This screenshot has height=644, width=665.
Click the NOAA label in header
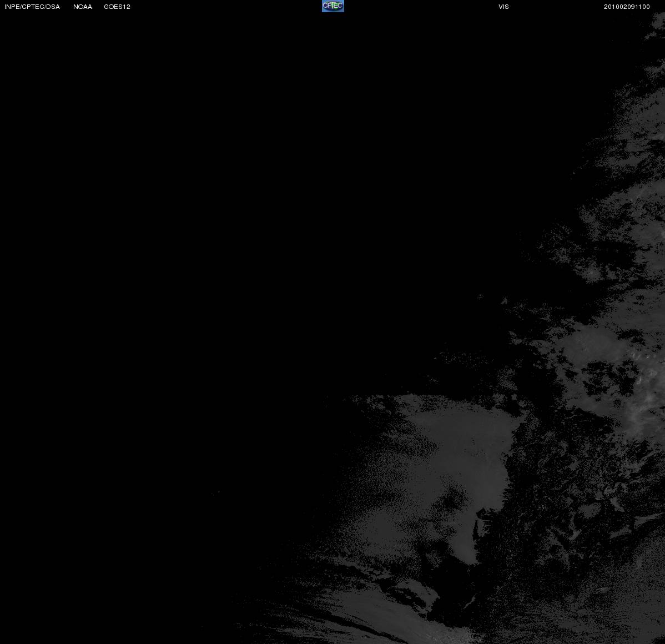point(83,7)
